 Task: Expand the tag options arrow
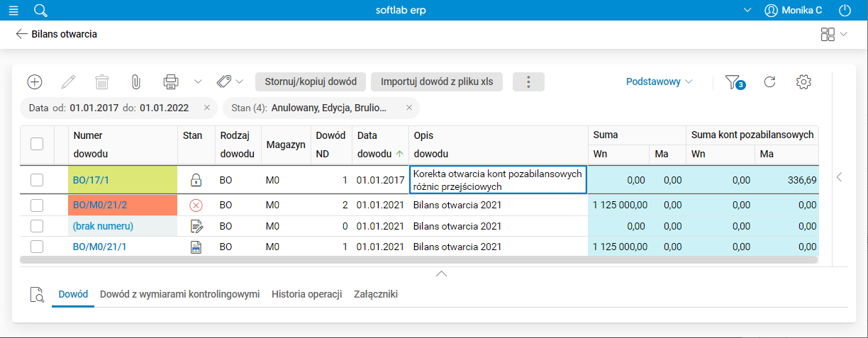(240, 81)
